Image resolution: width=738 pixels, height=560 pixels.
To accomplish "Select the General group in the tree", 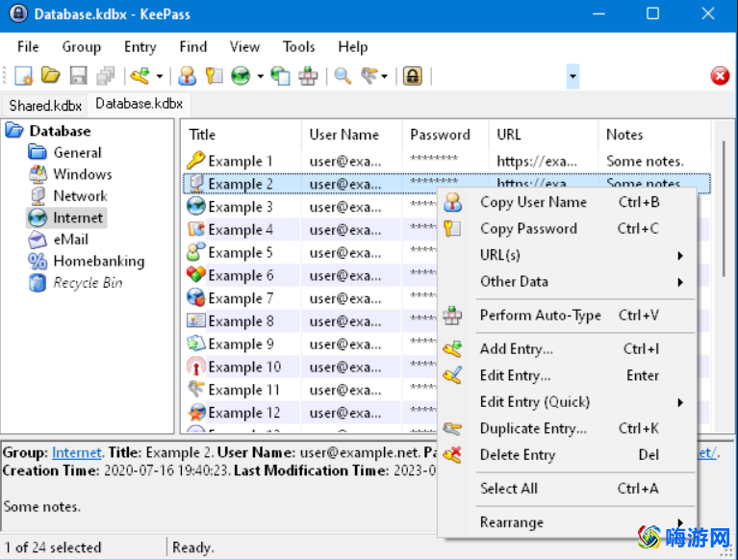I will pos(77,152).
